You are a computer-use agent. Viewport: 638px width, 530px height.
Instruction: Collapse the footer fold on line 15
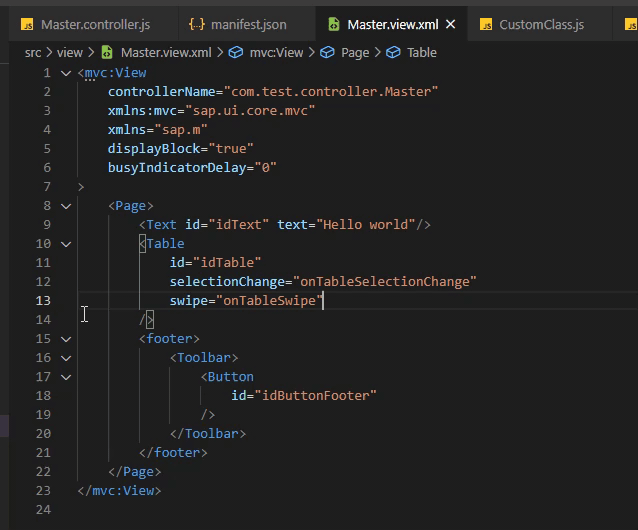(66, 339)
